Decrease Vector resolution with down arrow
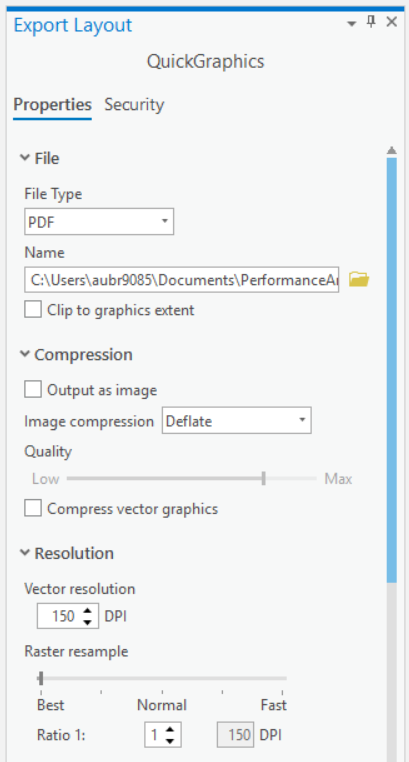 pyautogui.click(x=87, y=622)
